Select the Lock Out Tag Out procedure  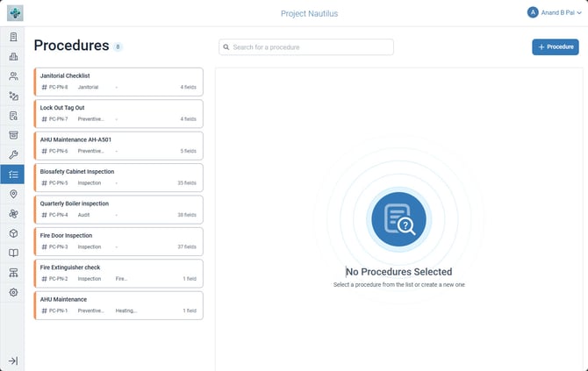pos(118,113)
